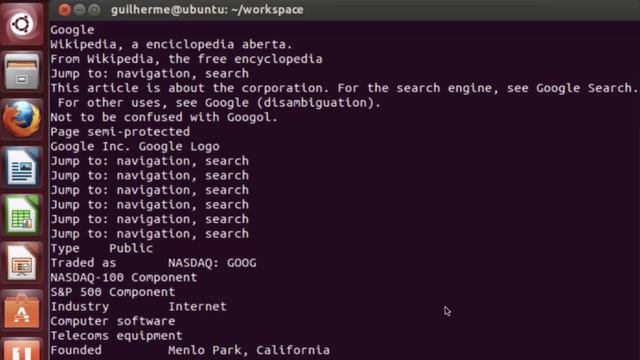Viewport: 640px width, 360px height.
Task: Minimize the terminal window
Action: click(79, 9)
